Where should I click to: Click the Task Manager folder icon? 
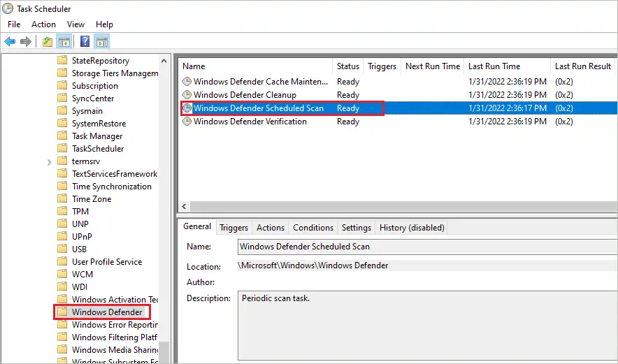(x=62, y=136)
